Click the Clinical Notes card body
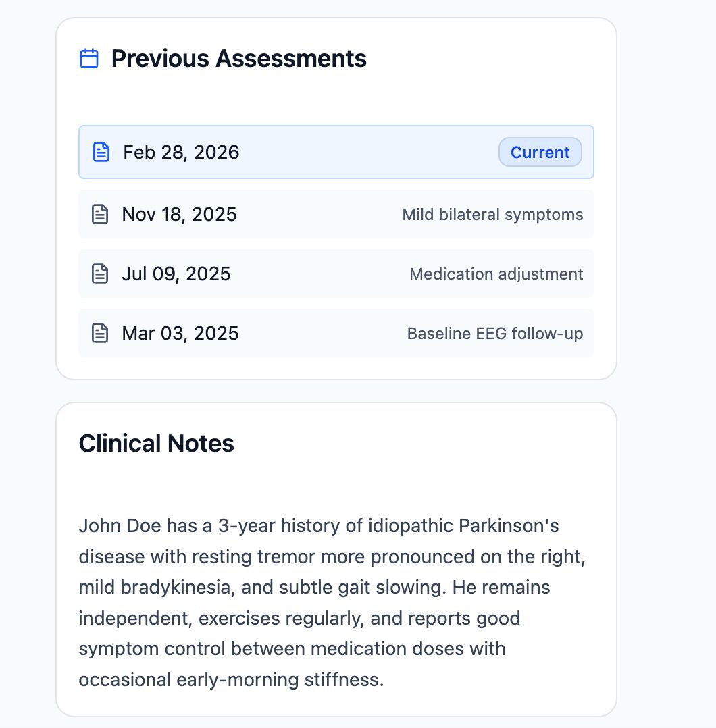This screenshot has height=728, width=716. tap(336, 560)
